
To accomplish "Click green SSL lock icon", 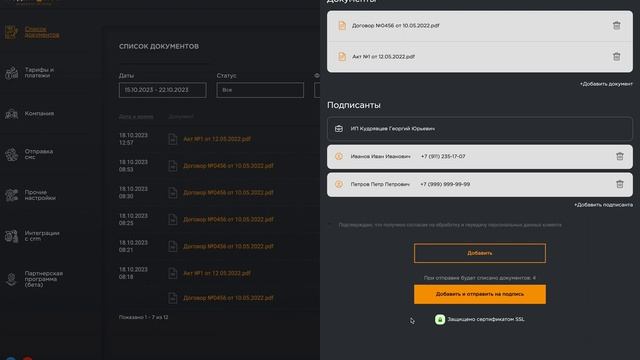I will 440,319.
